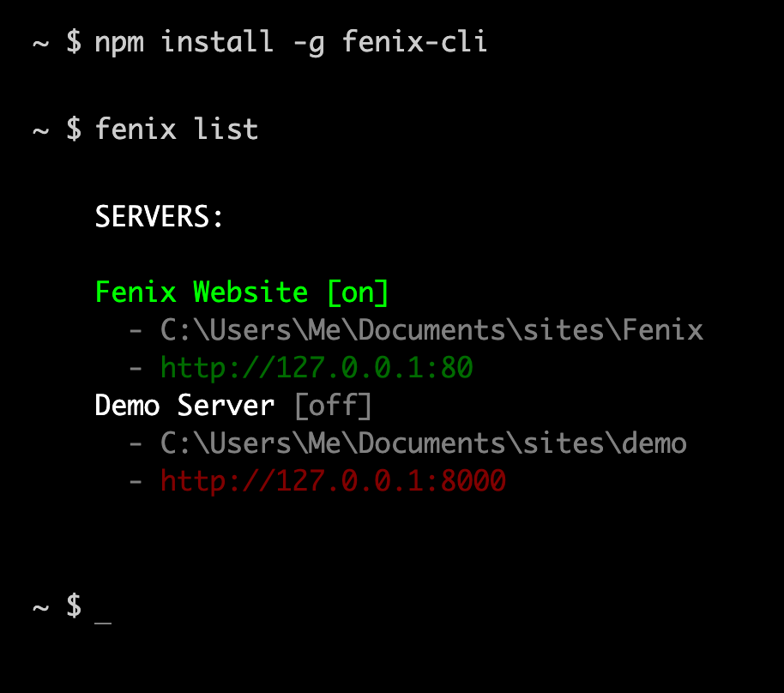784x693 pixels.
Task: Click the dash before the red URL
Action: [x=136, y=481]
